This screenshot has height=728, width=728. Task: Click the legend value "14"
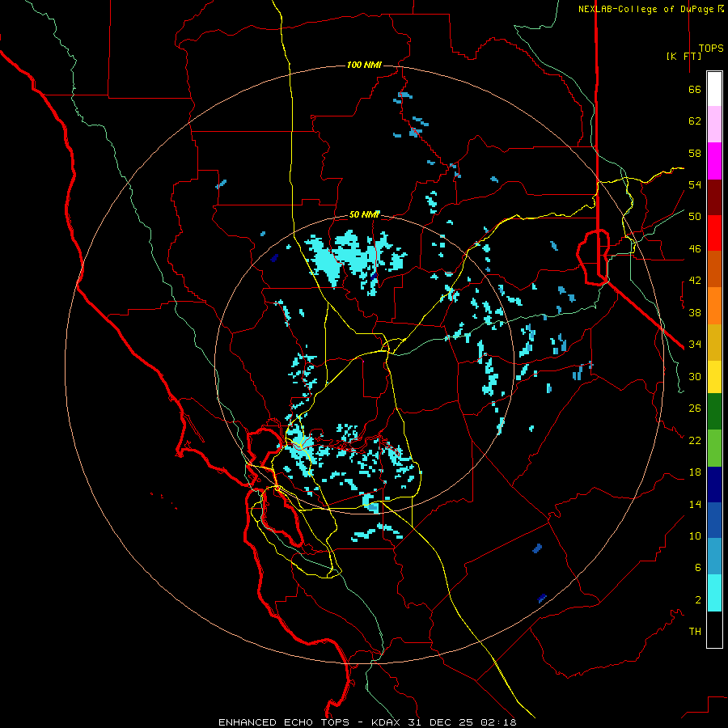tap(695, 504)
